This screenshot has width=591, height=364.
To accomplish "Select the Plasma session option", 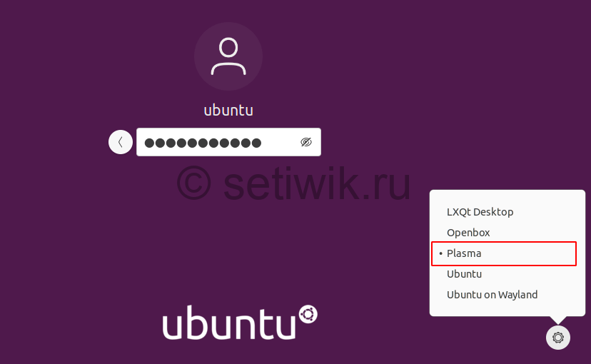I will click(504, 253).
